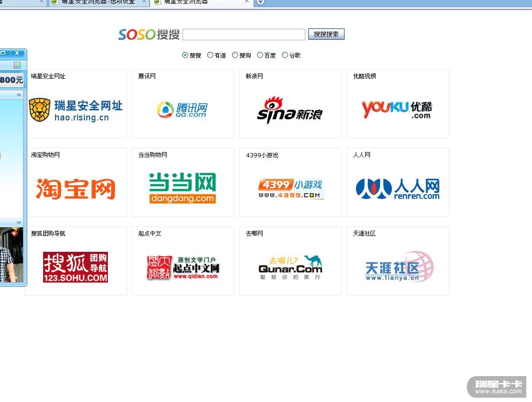Image resolution: width=532 pixels, height=402 pixels.
Task: Close the small left-side window with X
Action: point(17,53)
